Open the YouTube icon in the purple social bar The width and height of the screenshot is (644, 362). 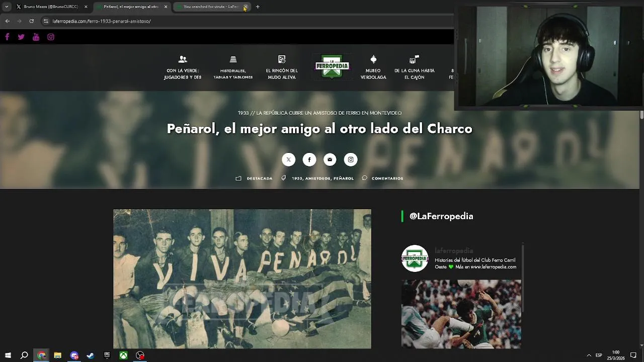(36, 37)
